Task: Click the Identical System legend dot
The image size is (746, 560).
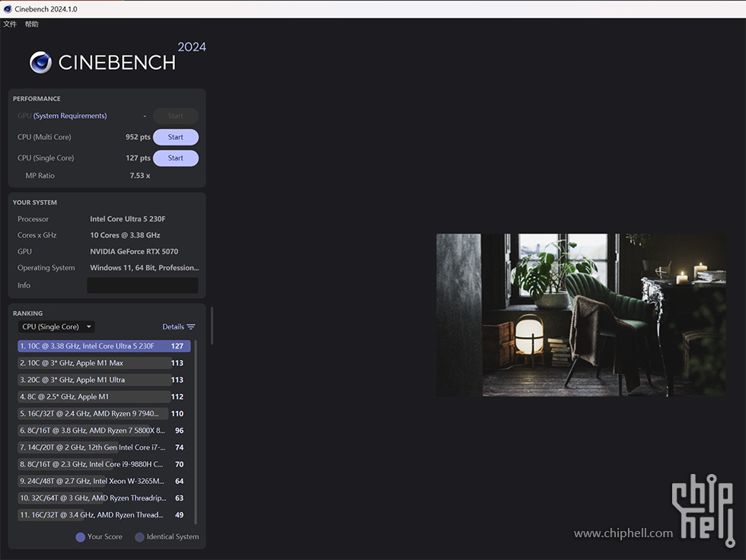Action: [139, 537]
